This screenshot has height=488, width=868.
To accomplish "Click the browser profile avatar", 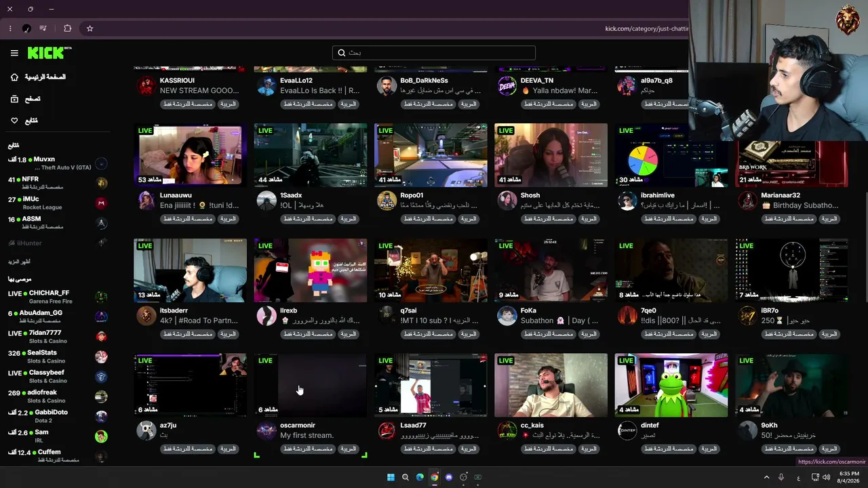I will (26, 28).
